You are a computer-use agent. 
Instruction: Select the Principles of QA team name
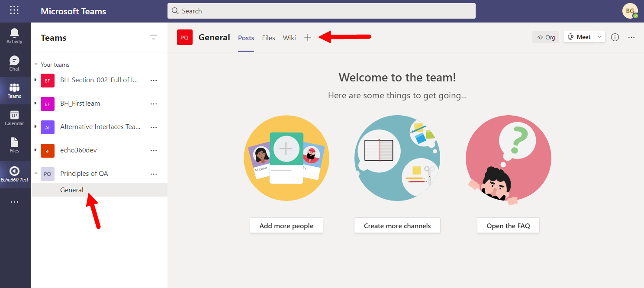coord(84,174)
